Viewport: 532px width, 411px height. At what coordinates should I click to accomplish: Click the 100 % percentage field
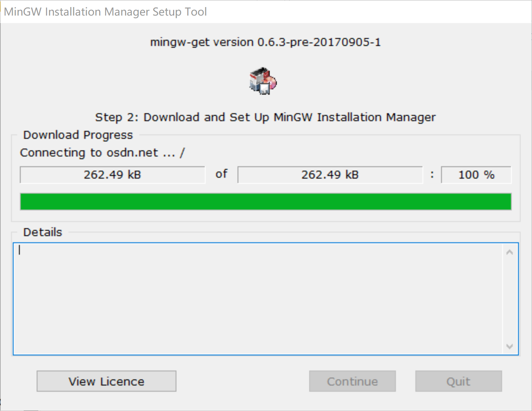(476, 175)
